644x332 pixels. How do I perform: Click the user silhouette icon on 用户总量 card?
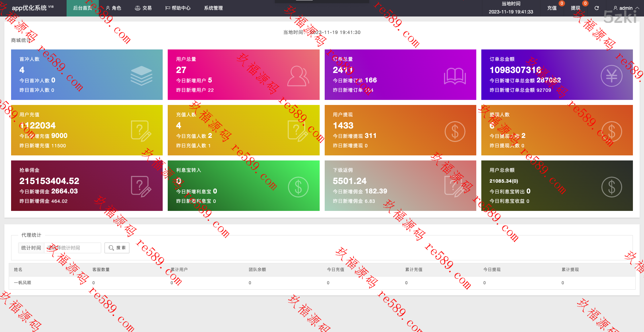tap(298, 76)
